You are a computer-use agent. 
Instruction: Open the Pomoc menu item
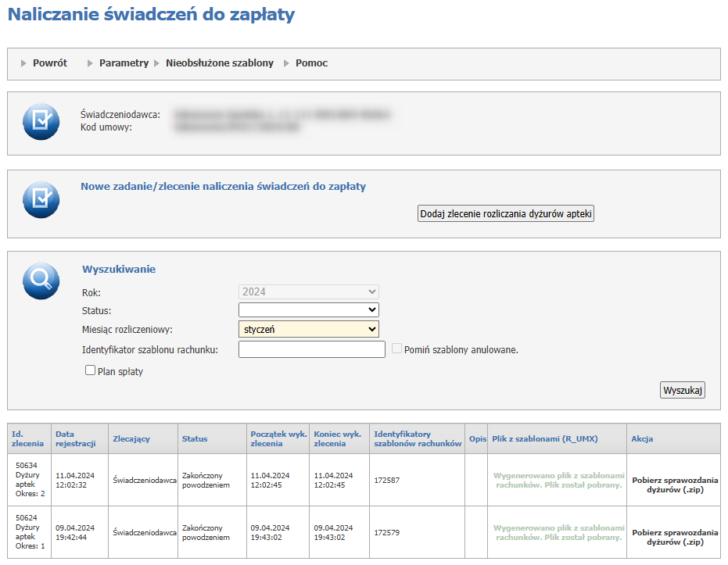coord(311,63)
